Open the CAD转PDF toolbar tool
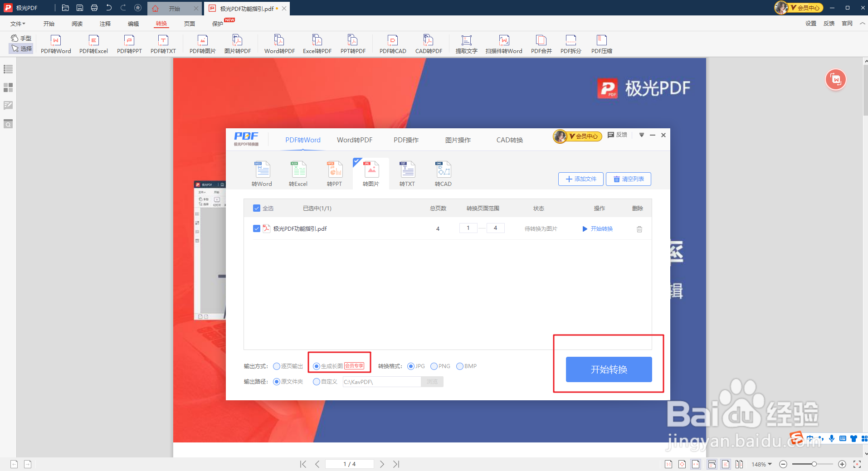The image size is (868, 471). pyautogui.click(x=429, y=44)
